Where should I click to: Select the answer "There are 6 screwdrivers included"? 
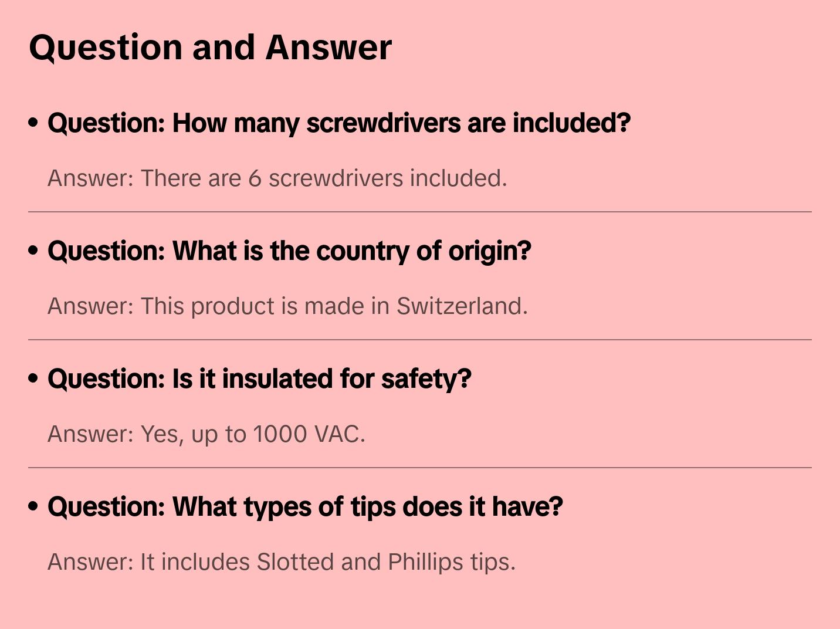[277, 178]
